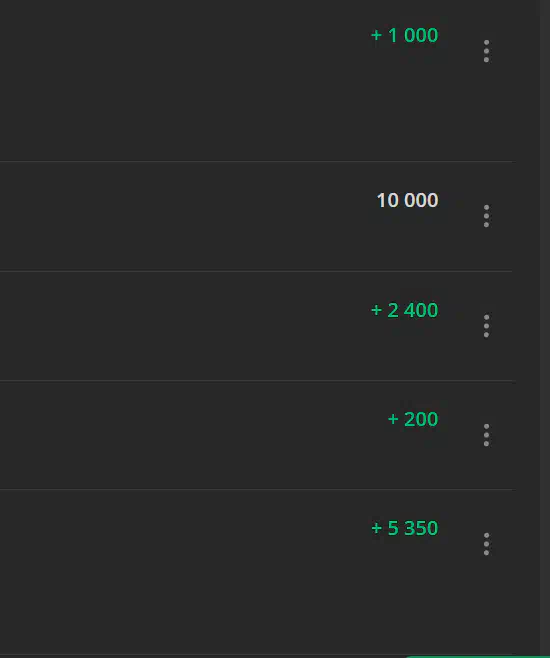Click the vertical dots beside + 5 350

[486, 544]
